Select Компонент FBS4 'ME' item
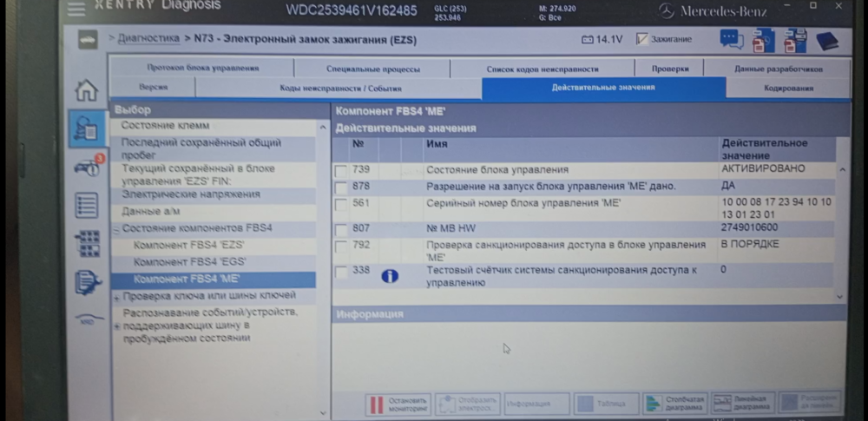Image resolution: width=868 pixels, height=421 pixels. pos(214,280)
